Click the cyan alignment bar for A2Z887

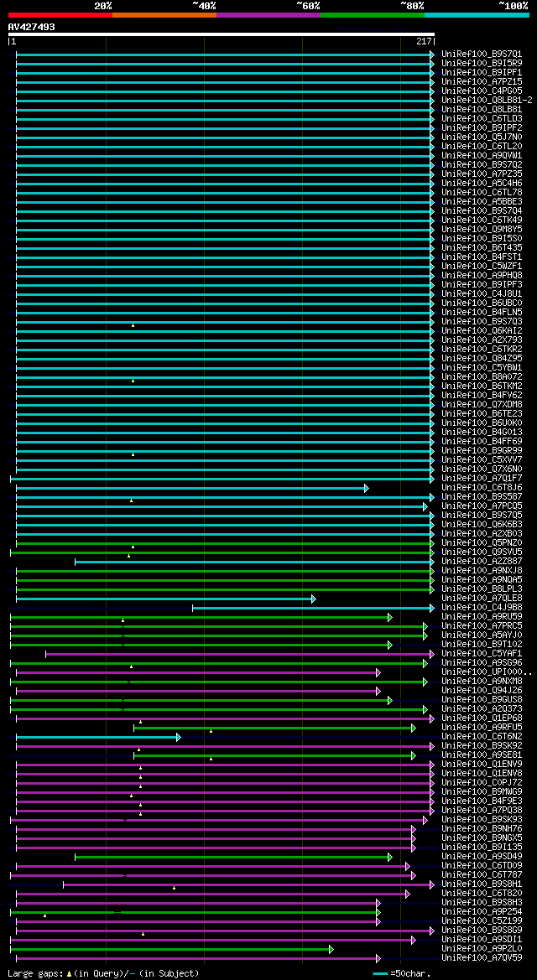[255, 562]
